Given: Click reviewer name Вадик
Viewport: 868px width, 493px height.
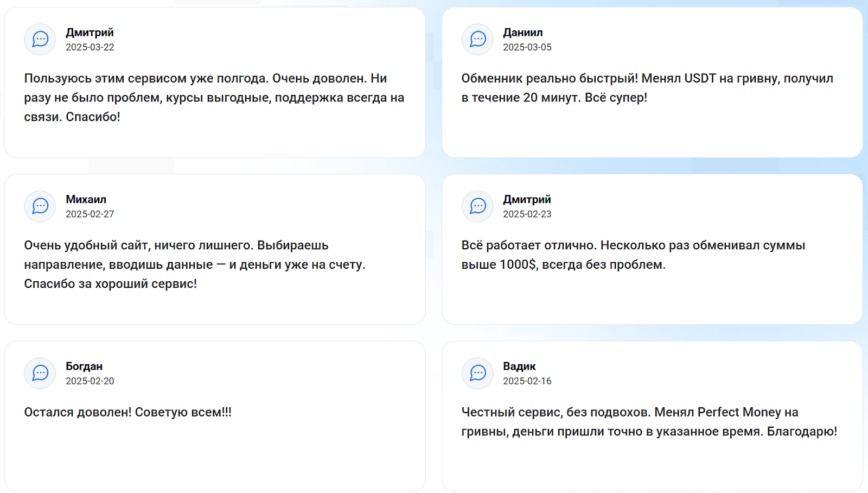Looking at the screenshot, I should click(519, 366).
